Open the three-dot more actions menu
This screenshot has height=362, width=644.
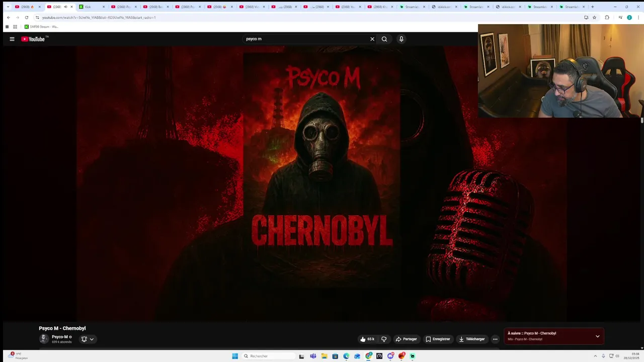pos(495,339)
